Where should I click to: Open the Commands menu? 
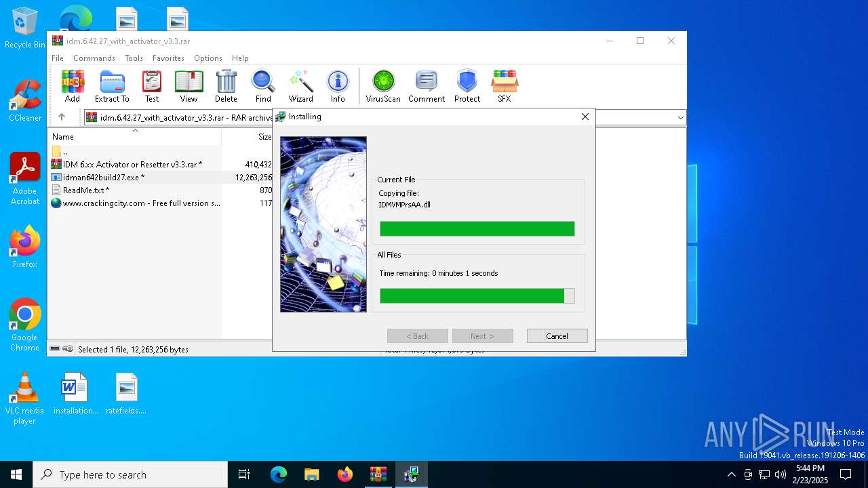tap(94, 58)
